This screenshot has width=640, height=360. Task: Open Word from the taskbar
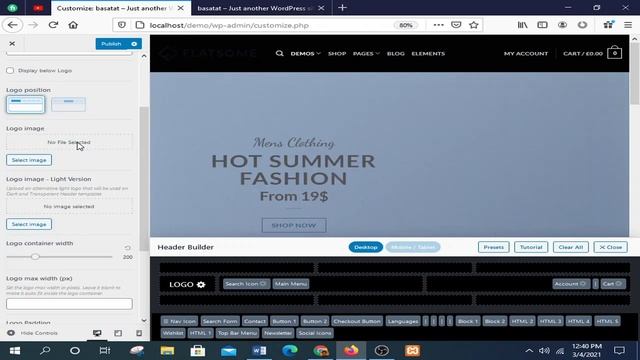pyautogui.click(x=259, y=351)
